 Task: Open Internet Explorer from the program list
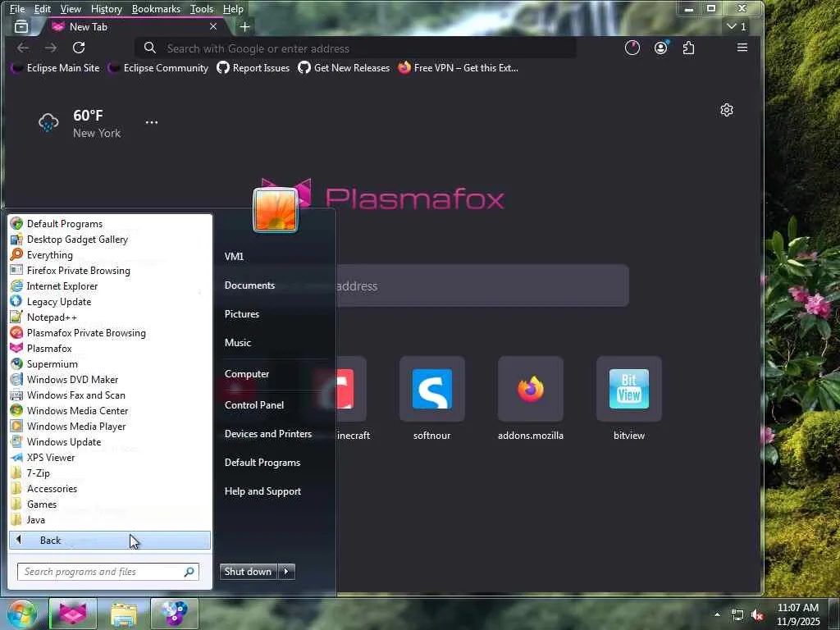point(62,286)
